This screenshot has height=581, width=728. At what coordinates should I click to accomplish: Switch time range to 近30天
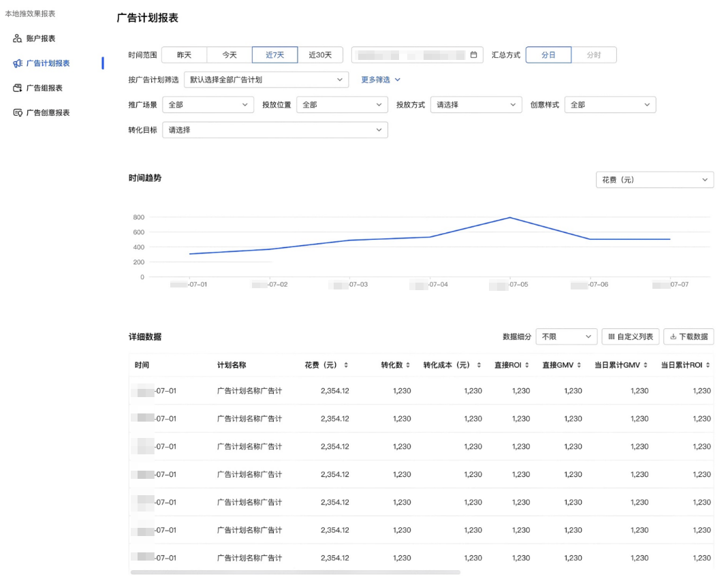[x=320, y=55]
